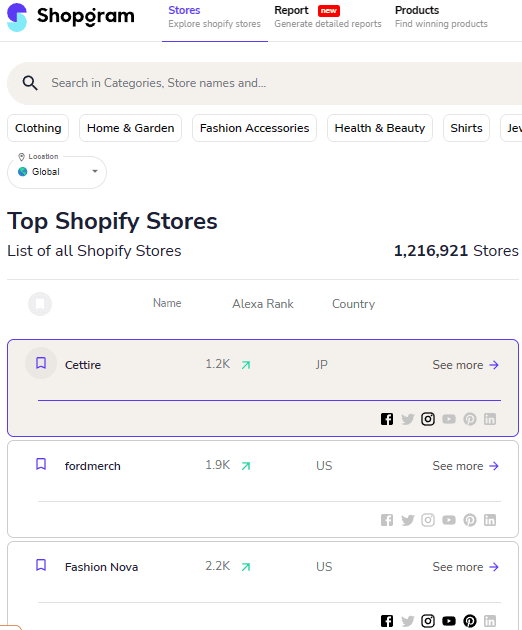Open fordmerch's Twitter icon
Viewport: 522px width, 630px height.
click(x=407, y=520)
